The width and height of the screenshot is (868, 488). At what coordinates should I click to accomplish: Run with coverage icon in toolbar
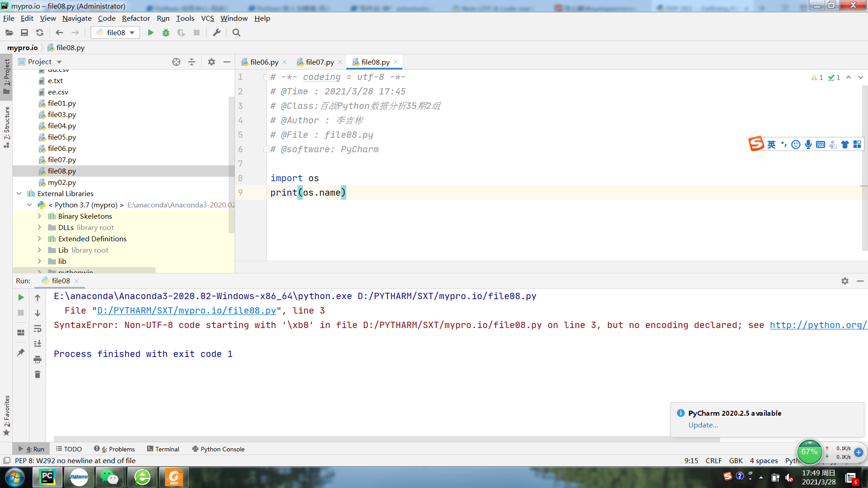click(181, 33)
